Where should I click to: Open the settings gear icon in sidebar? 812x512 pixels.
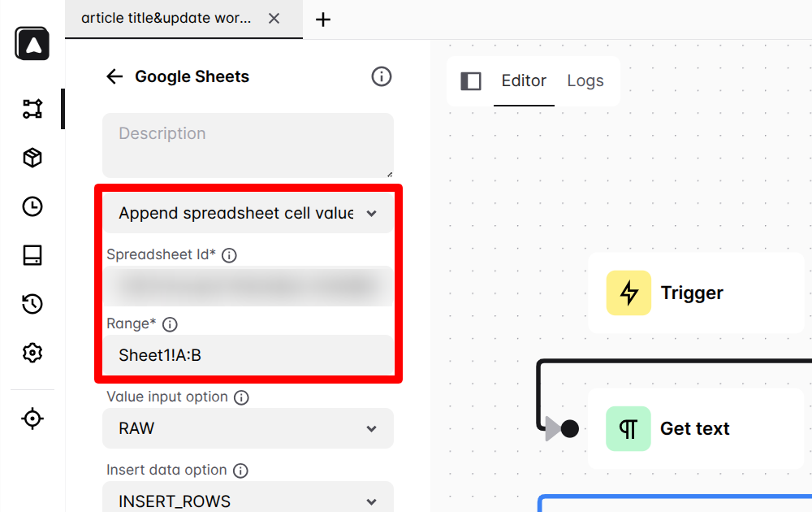click(32, 353)
